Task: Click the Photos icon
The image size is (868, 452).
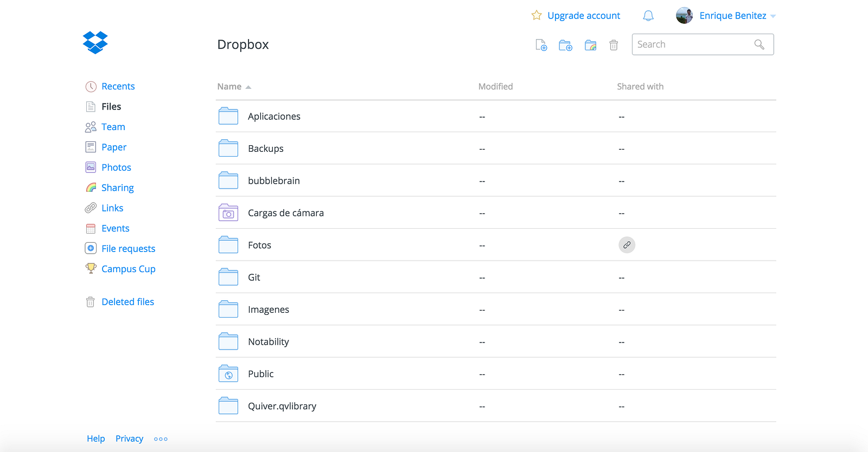Action: 91,167
